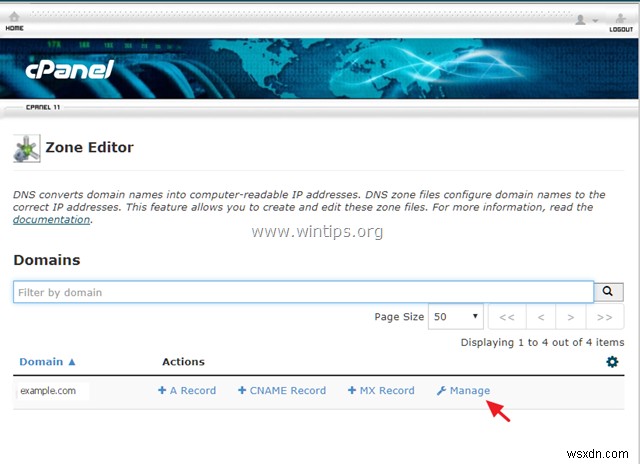Open the user account dropdown menu
640x464 pixels.
[584, 19]
